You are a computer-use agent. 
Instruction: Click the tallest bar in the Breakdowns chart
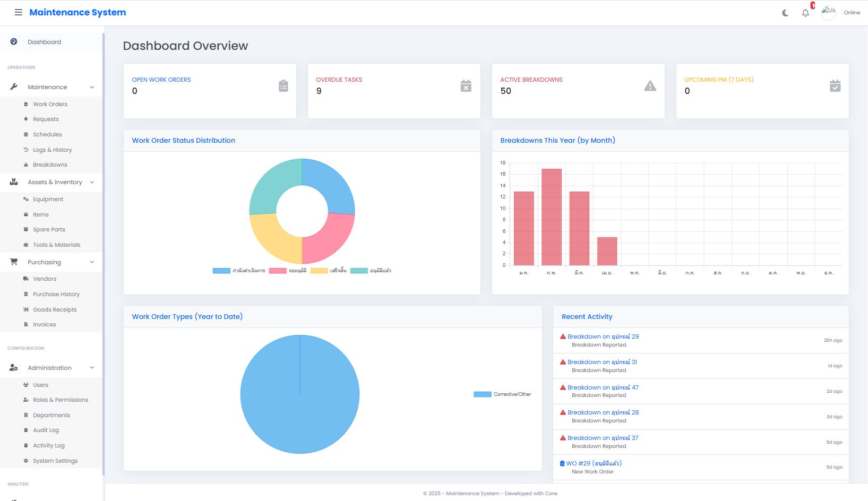click(x=551, y=217)
